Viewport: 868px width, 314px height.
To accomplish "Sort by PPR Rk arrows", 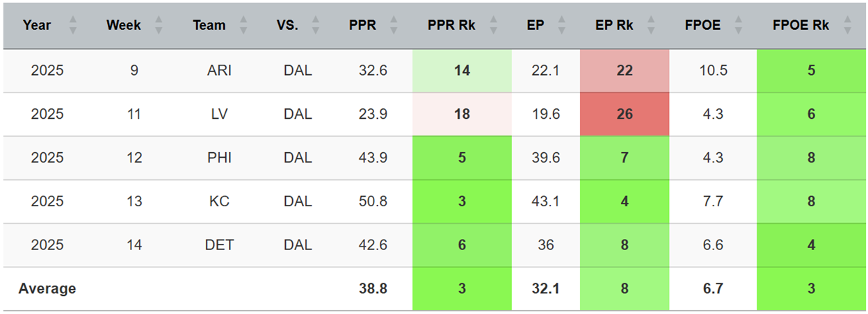I will (492, 26).
